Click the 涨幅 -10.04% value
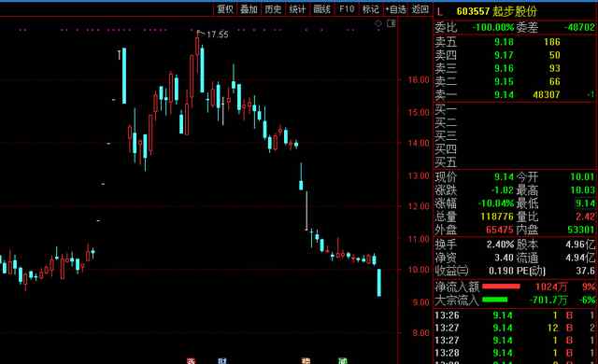 [496, 203]
